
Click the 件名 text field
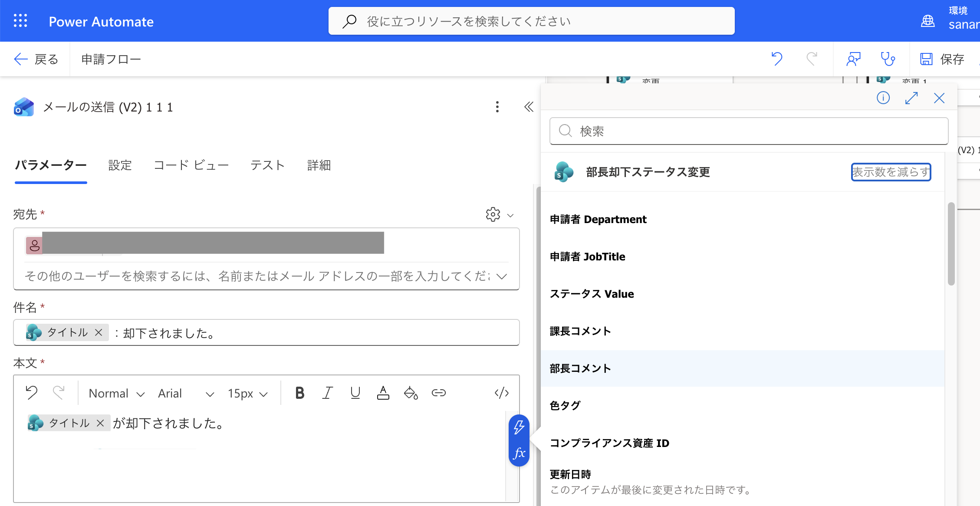coord(266,332)
